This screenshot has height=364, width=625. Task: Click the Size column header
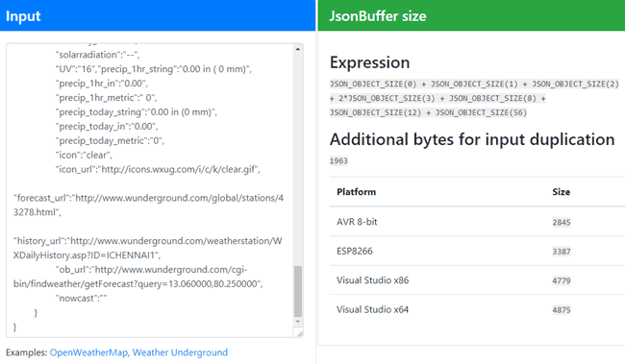coord(561,192)
